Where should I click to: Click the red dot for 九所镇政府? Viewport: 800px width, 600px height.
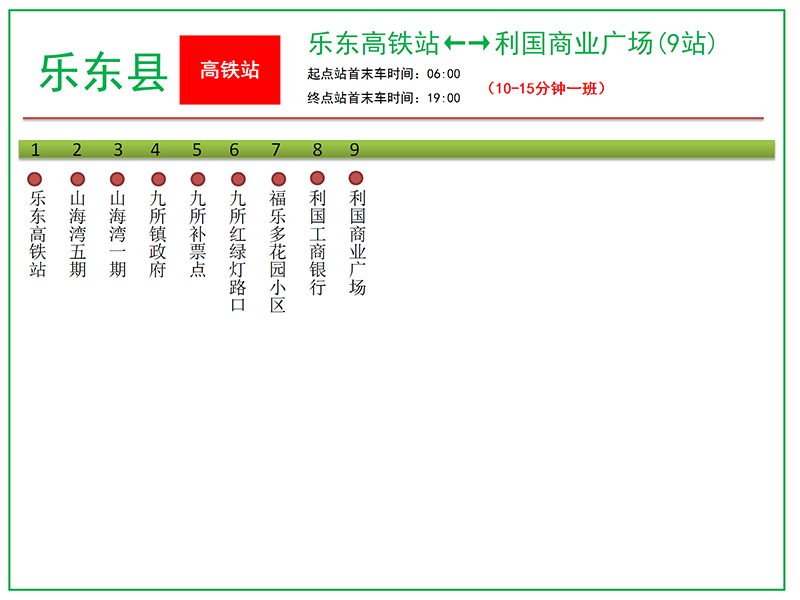(159, 179)
